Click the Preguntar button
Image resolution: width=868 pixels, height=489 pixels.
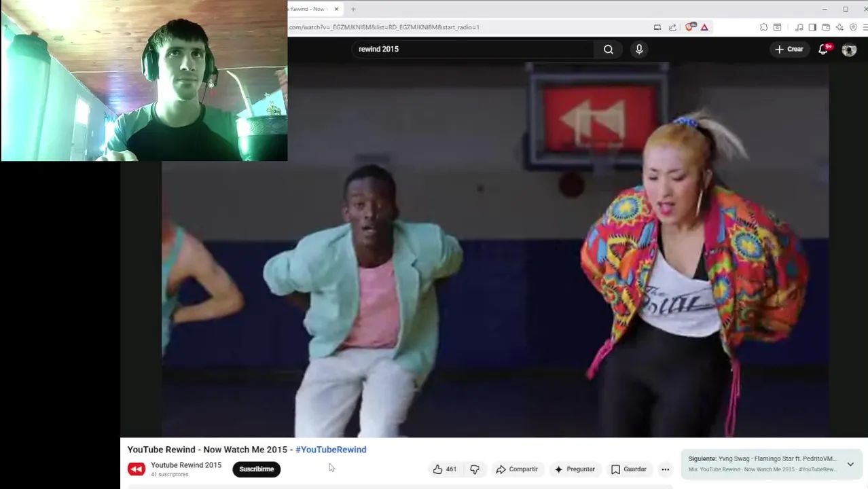tap(575, 469)
